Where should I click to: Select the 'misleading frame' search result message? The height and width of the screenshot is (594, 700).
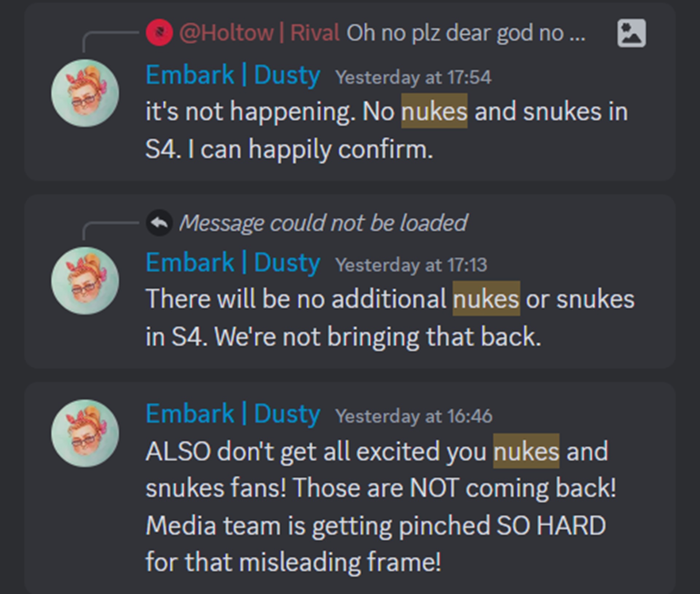coord(350,488)
